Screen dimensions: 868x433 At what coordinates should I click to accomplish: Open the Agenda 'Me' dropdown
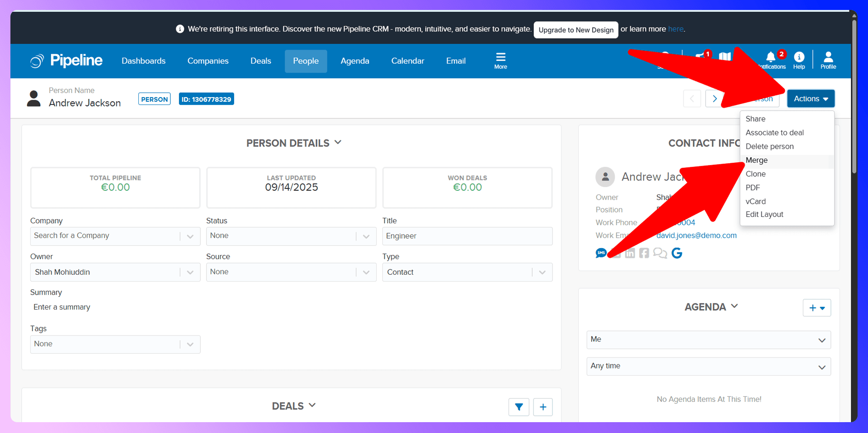coord(709,340)
